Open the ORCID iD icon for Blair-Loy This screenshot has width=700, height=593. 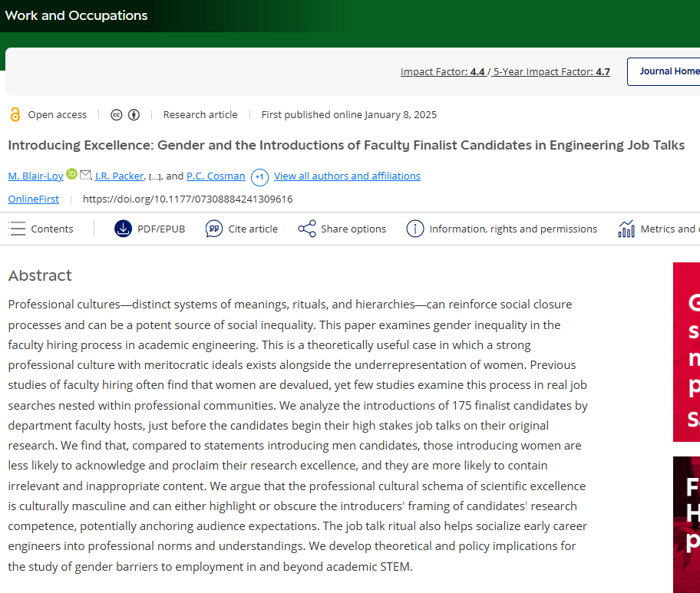point(71,174)
